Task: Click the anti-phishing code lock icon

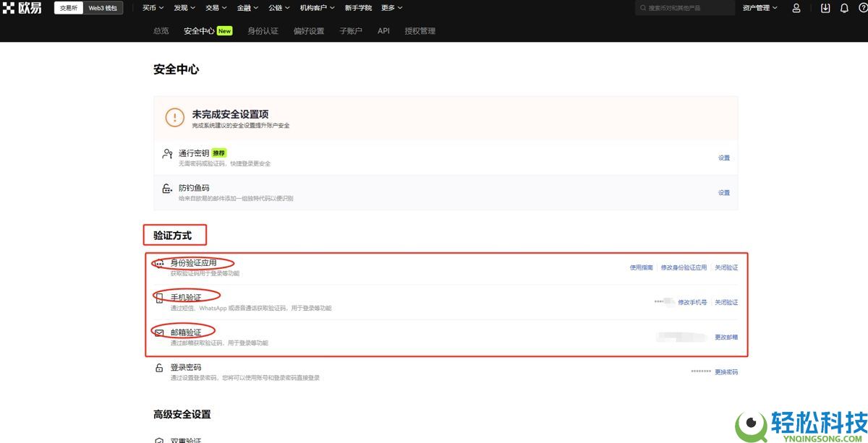Action: (167, 189)
